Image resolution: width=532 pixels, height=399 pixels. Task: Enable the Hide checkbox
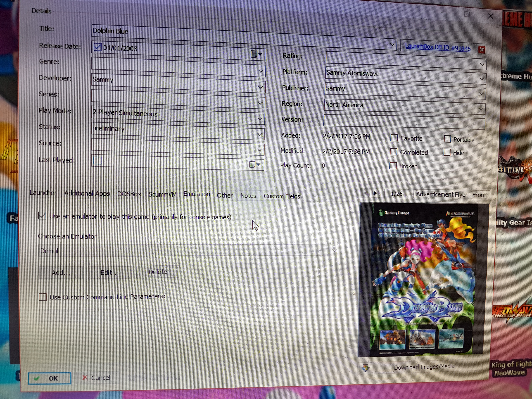point(447,152)
